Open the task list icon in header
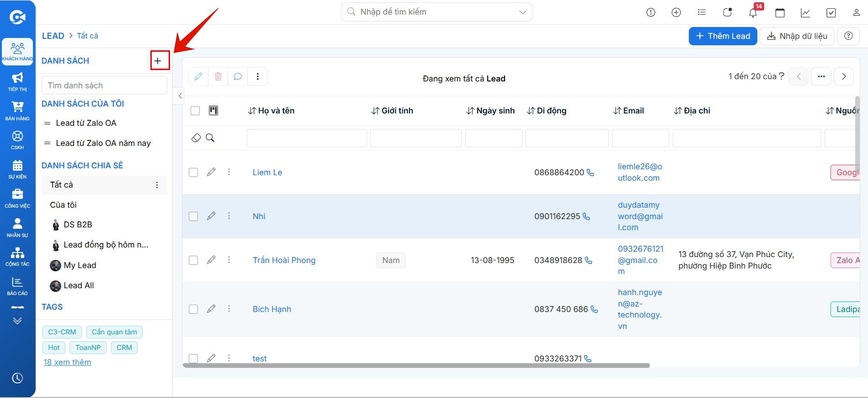 pyautogui.click(x=702, y=12)
